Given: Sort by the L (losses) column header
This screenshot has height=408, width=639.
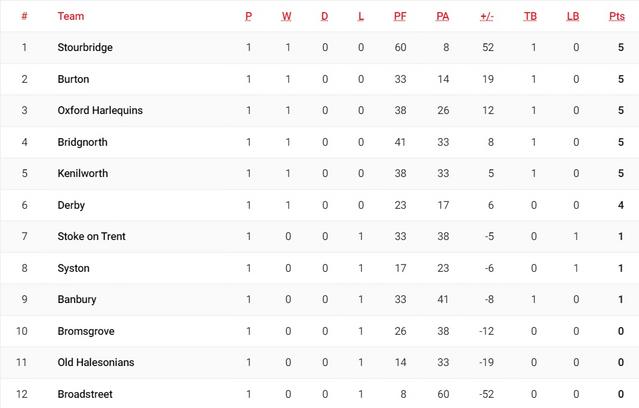Looking at the screenshot, I should coord(361,16).
